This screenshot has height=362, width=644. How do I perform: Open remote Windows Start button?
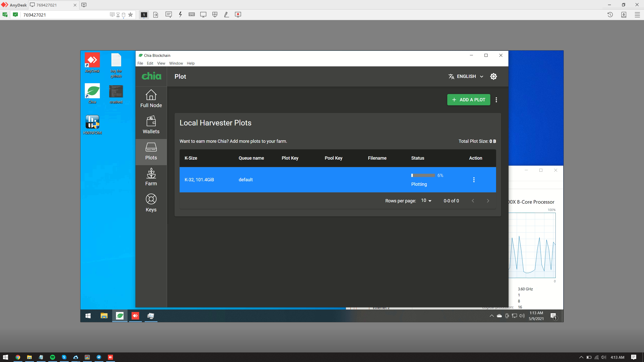pyautogui.click(x=88, y=316)
